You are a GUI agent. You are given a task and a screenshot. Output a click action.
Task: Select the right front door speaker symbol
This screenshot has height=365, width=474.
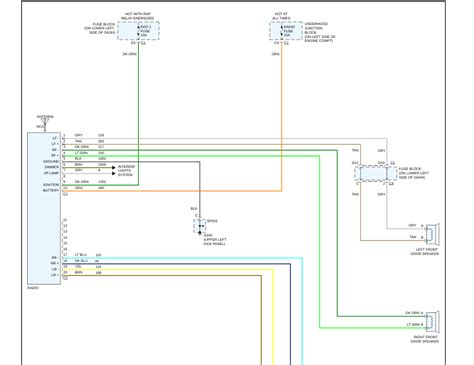coord(432,322)
